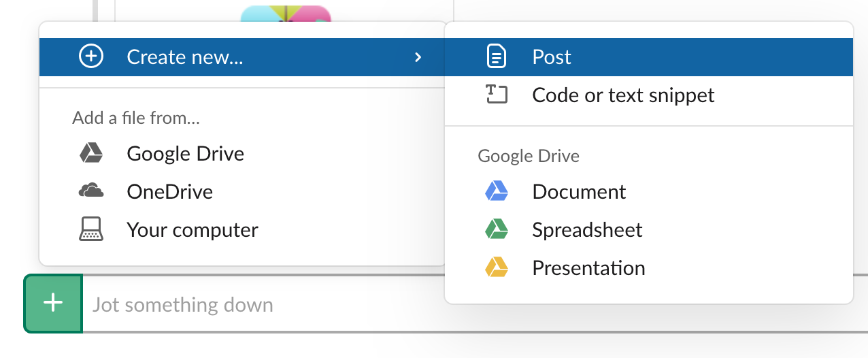
Task: Click the blue Drive icon beside Document
Action: point(497,191)
